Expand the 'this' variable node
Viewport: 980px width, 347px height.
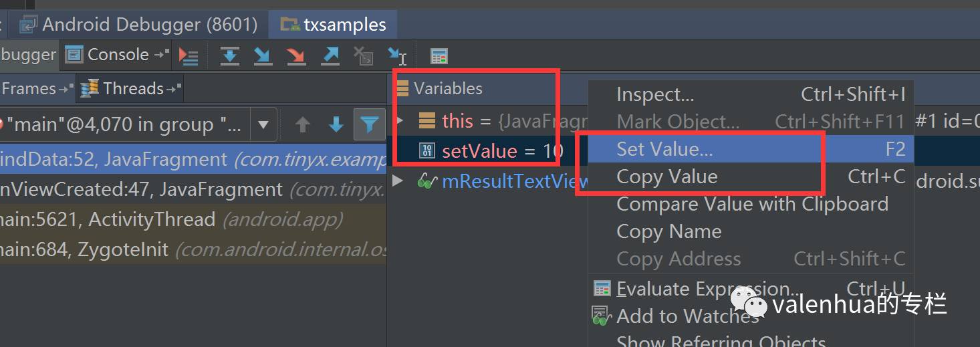(400, 121)
